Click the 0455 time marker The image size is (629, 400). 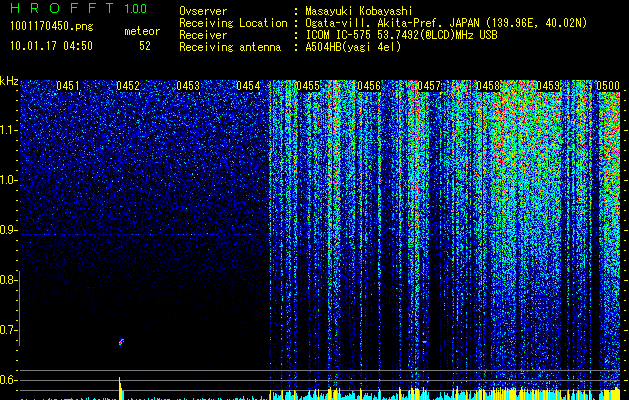click(308, 85)
